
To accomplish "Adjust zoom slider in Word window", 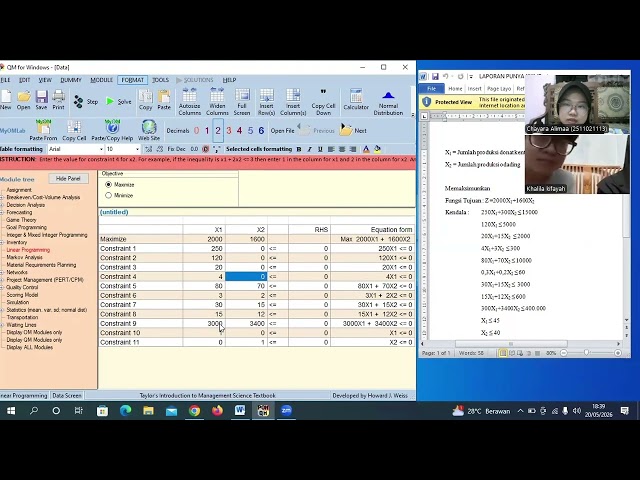I will click(x=587, y=353).
